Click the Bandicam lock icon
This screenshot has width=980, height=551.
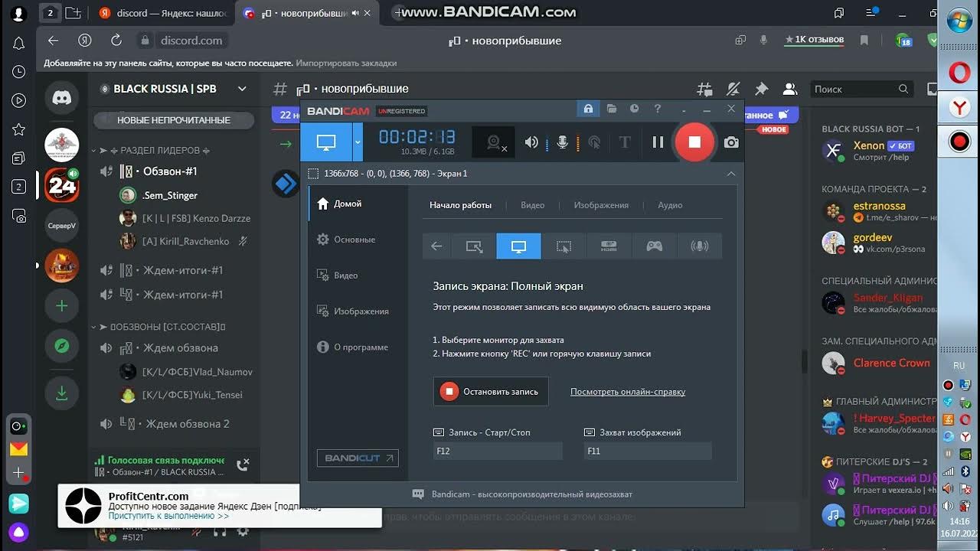[588, 109]
